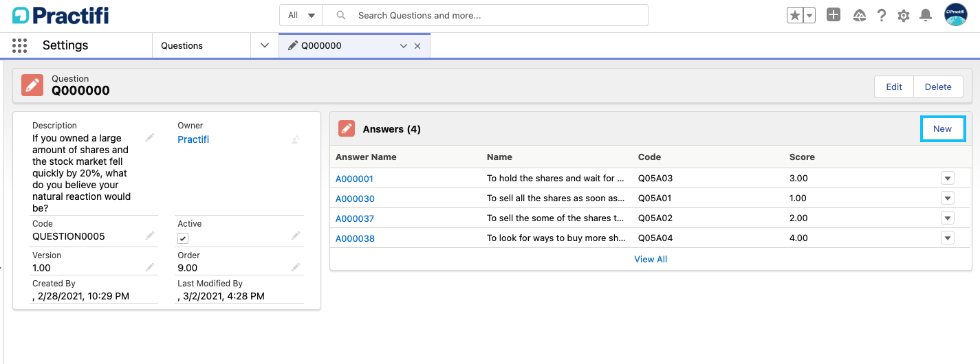Open the All search scope dropdown
980x364 pixels.
[301, 15]
